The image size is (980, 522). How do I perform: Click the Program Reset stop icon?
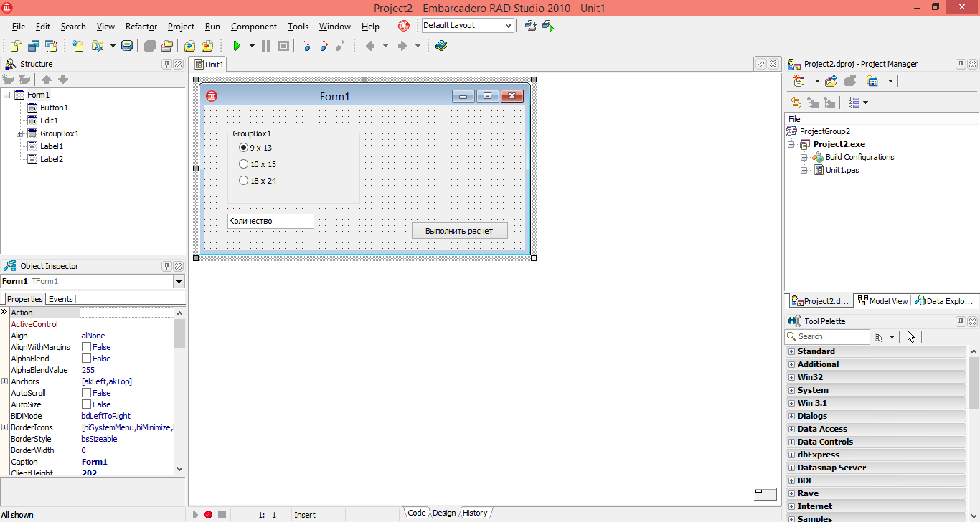[283, 46]
